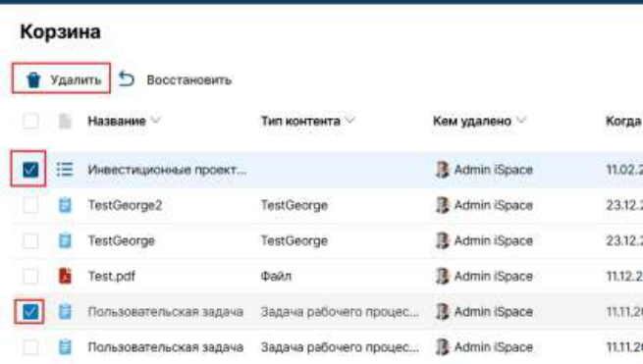Open the Кем удалено column dropdown
This screenshot has height=364, width=643.
[521, 121]
